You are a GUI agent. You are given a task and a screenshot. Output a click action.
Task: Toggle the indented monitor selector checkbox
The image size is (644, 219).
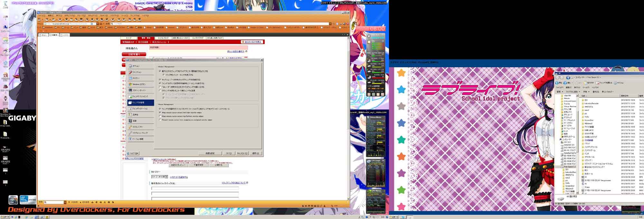164,75
